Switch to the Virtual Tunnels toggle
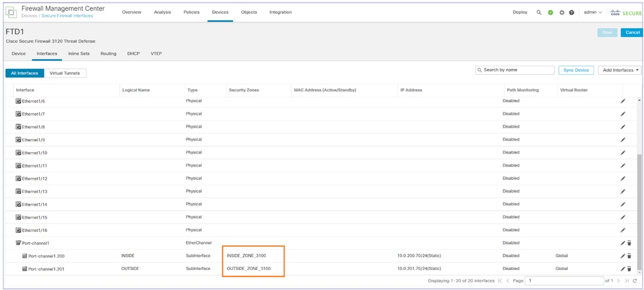The width and height of the screenshot is (644, 290). (x=65, y=73)
